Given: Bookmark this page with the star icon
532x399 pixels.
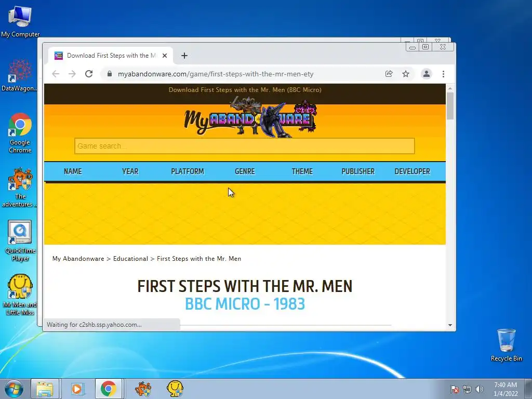Looking at the screenshot, I should point(406,74).
